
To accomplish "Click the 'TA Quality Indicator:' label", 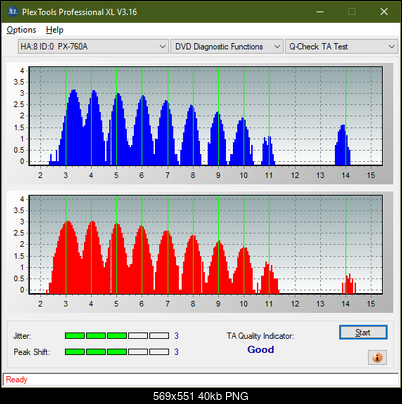I will pyautogui.click(x=260, y=336).
